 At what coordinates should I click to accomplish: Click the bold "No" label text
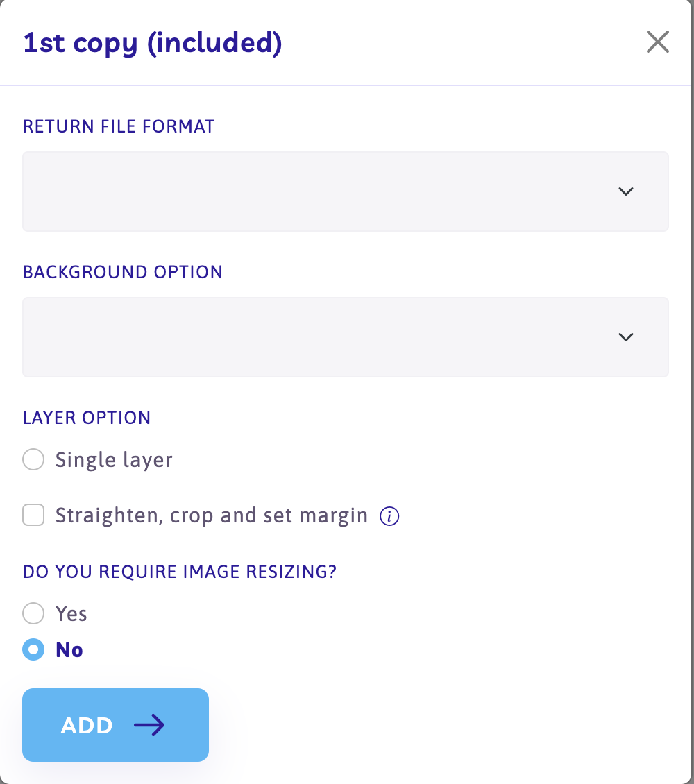coord(69,649)
